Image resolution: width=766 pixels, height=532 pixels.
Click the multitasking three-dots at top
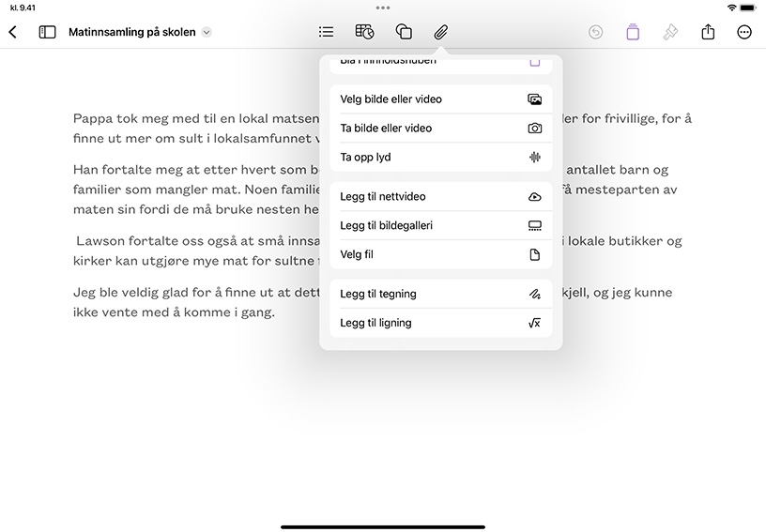click(x=383, y=8)
